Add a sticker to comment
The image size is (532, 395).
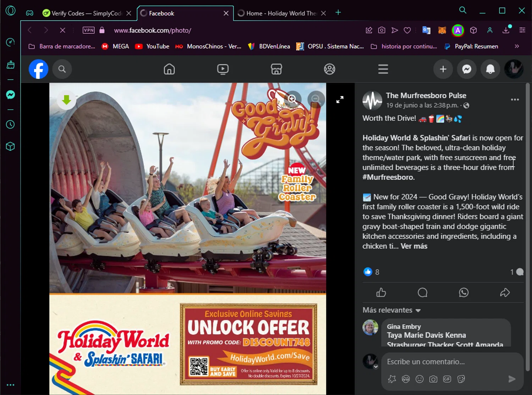coord(461,379)
